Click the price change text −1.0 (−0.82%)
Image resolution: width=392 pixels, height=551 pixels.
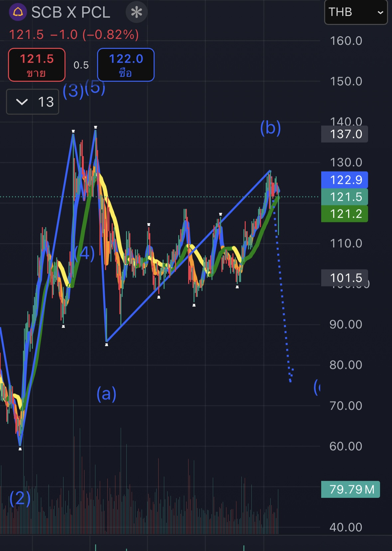click(x=95, y=35)
